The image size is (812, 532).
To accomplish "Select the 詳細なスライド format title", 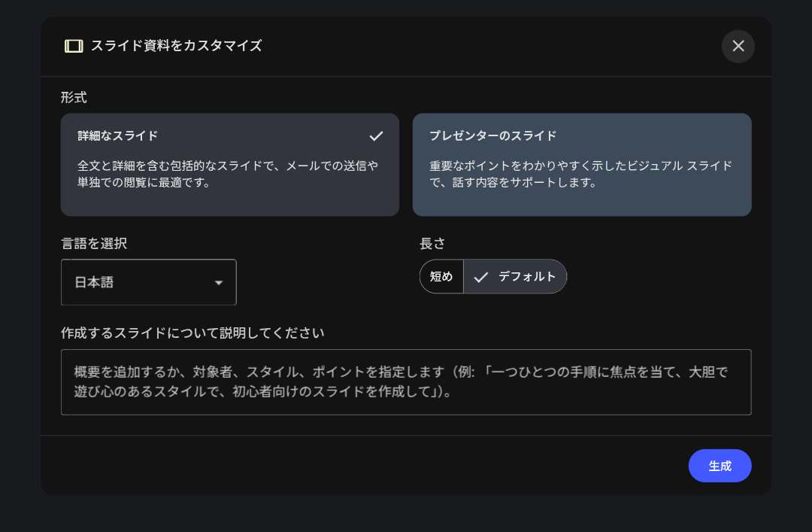I will click(118, 136).
